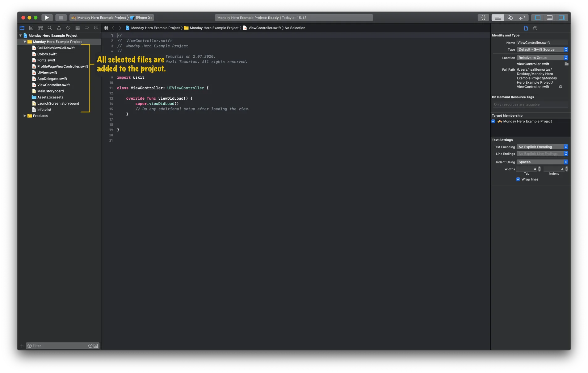Filter by source-controlled files icon
Screen dimensions: 588x373
(96, 346)
